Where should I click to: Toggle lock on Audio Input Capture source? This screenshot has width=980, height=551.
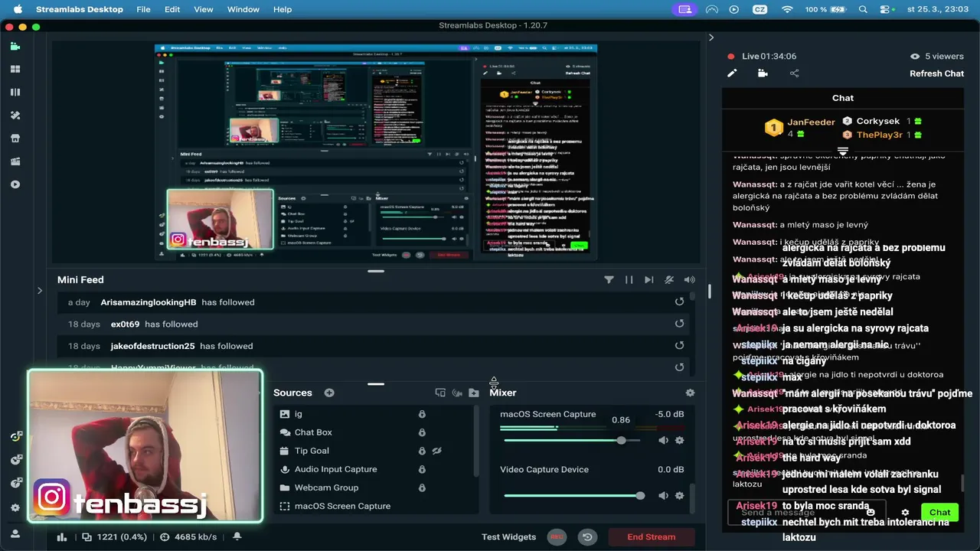click(x=422, y=469)
